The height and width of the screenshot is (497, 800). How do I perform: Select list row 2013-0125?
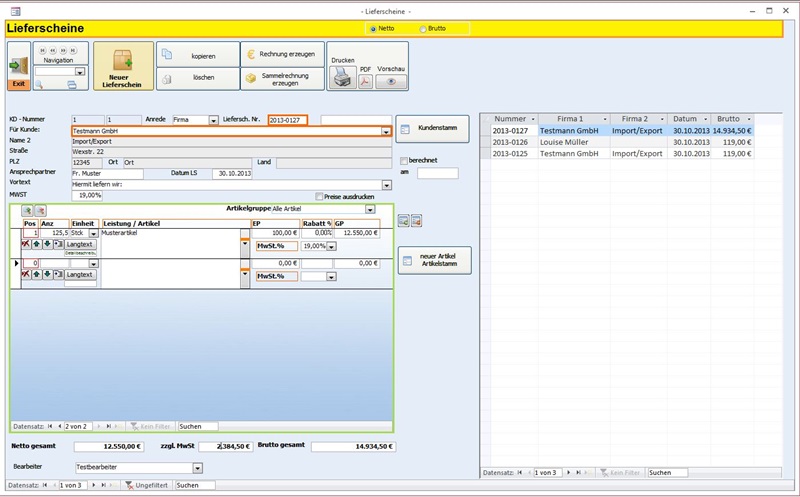click(x=622, y=154)
